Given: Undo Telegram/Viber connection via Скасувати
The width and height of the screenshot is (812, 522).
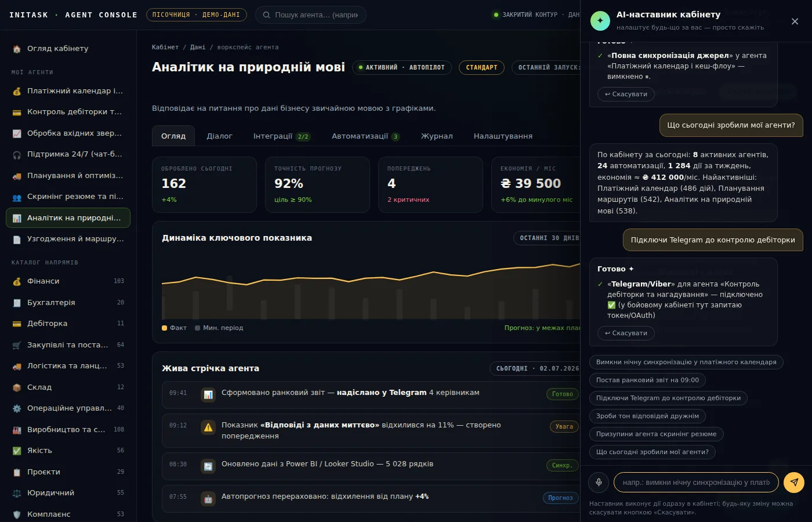Looking at the screenshot, I should pyautogui.click(x=626, y=333).
